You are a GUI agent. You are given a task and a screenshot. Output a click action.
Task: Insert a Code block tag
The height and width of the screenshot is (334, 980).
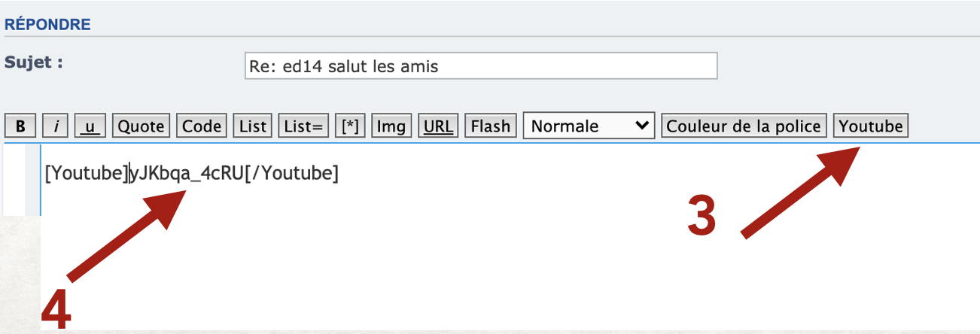click(202, 126)
